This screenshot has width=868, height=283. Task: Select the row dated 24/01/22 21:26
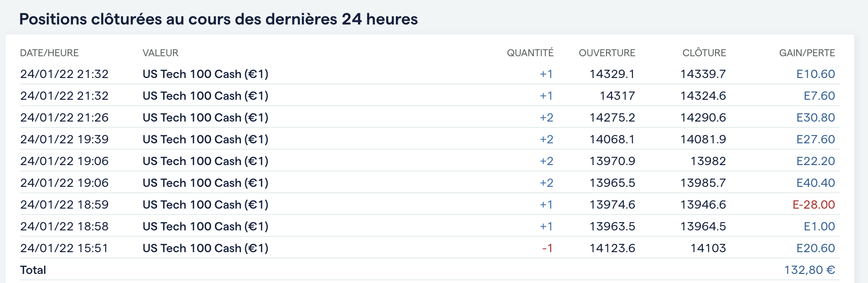[429, 117]
